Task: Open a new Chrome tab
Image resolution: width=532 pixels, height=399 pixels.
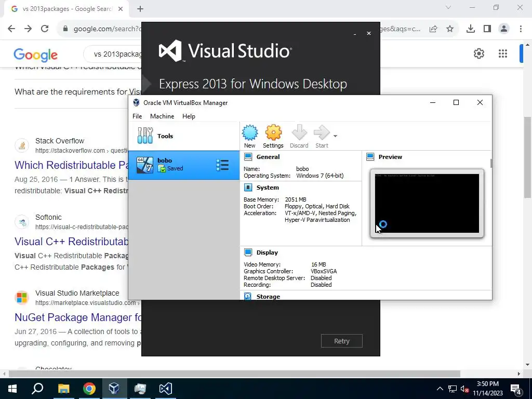Action: tap(140, 9)
